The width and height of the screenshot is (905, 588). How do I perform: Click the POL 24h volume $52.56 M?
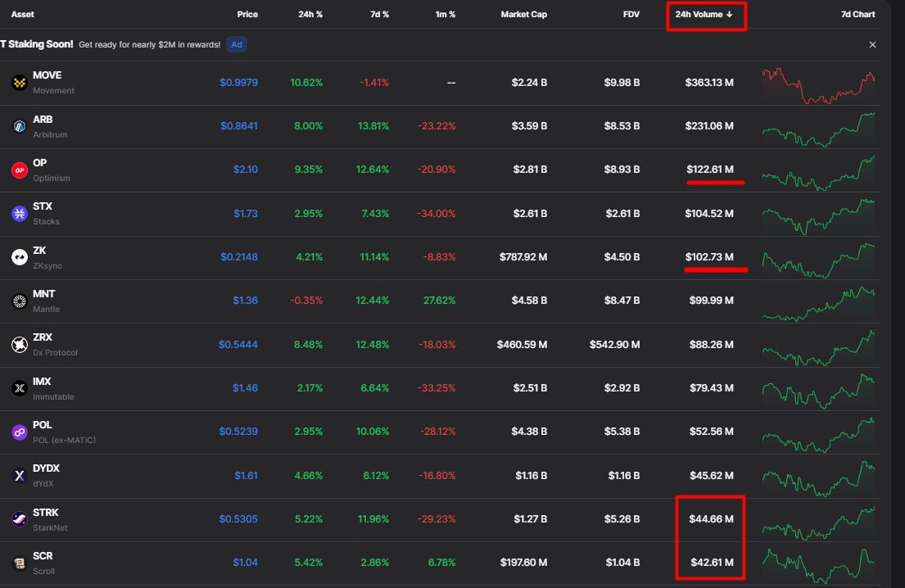click(x=711, y=431)
